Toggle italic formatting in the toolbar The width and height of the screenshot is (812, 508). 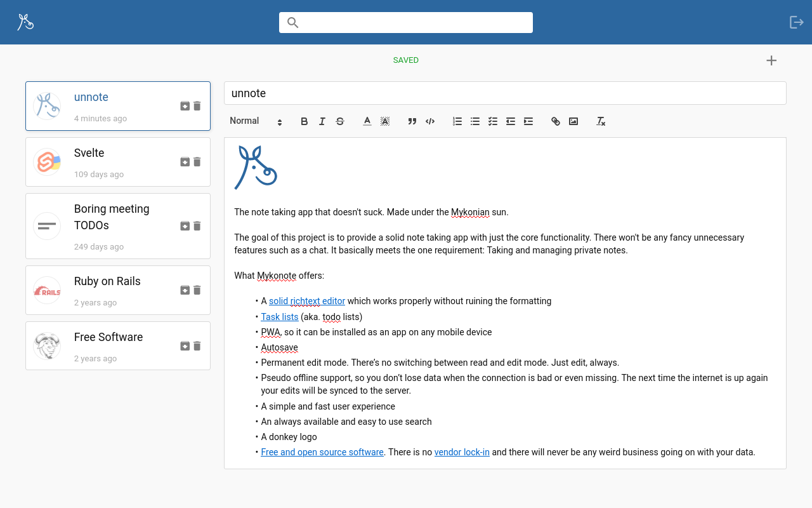(322, 121)
